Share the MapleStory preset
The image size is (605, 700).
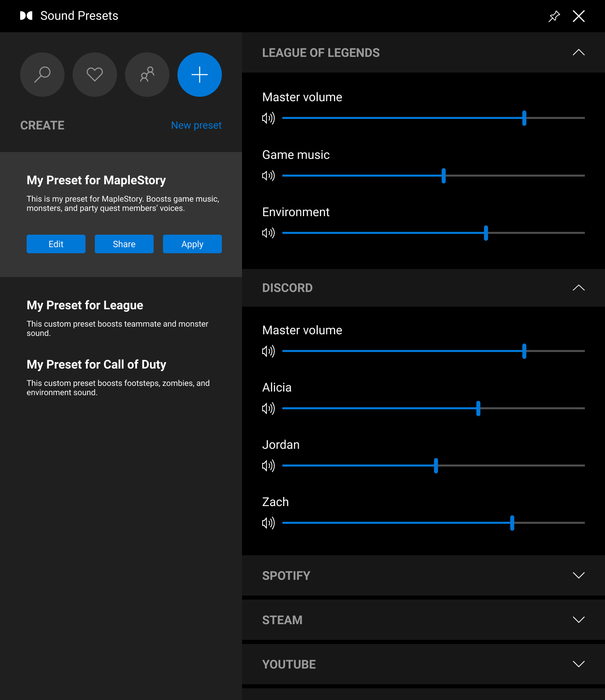(124, 244)
